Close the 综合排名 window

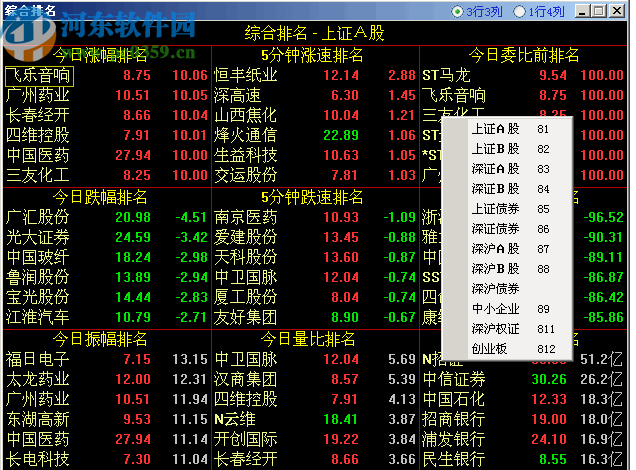(617, 11)
